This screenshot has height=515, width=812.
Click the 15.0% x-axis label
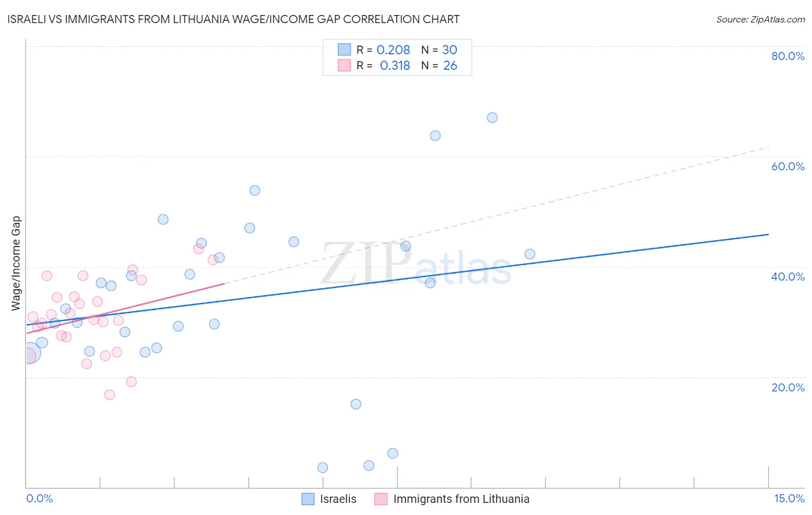[x=789, y=498]
